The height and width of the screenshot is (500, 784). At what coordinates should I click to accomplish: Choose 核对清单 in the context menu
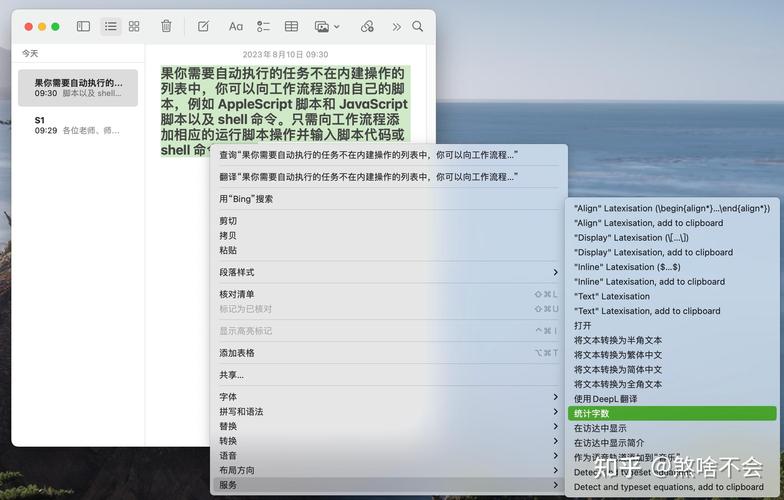[388, 294]
